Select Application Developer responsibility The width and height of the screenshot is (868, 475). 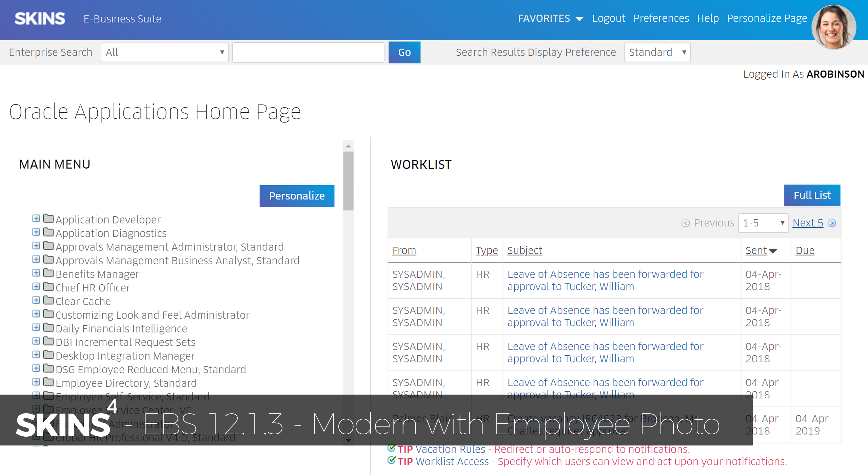click(108, 220)
